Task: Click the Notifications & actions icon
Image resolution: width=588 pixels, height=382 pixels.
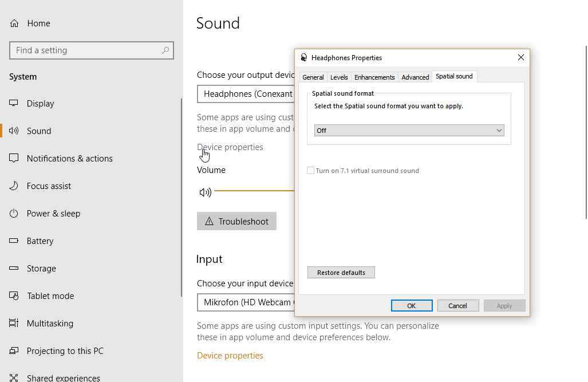Action: (x=14, y=158)
